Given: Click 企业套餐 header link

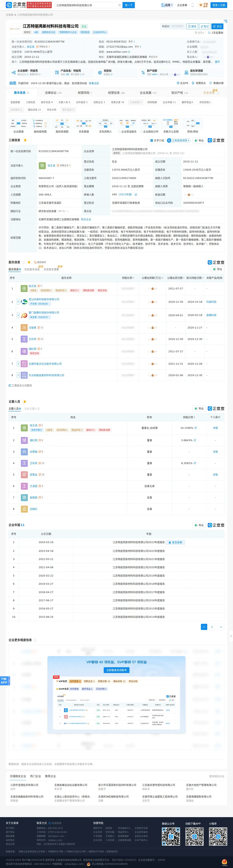Looking at the screenshot, I should [182, 5].
